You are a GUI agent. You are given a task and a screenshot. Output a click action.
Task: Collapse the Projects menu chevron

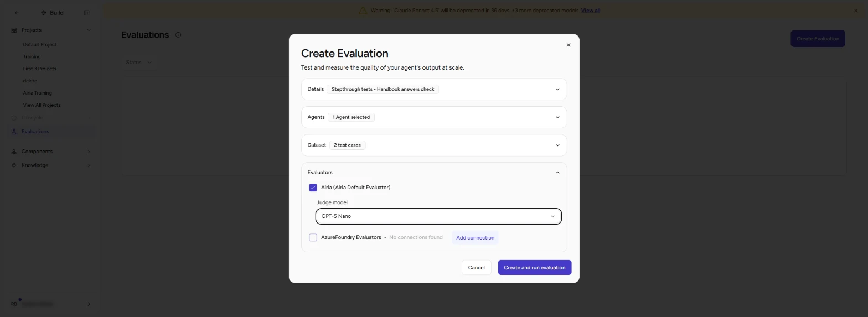[89, 30]
